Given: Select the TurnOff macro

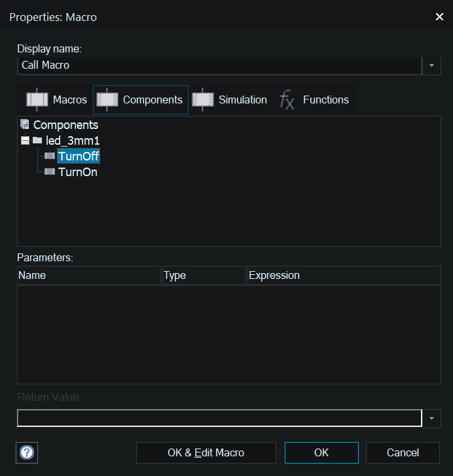Looking at the screenshot, I should click(79, 156).
